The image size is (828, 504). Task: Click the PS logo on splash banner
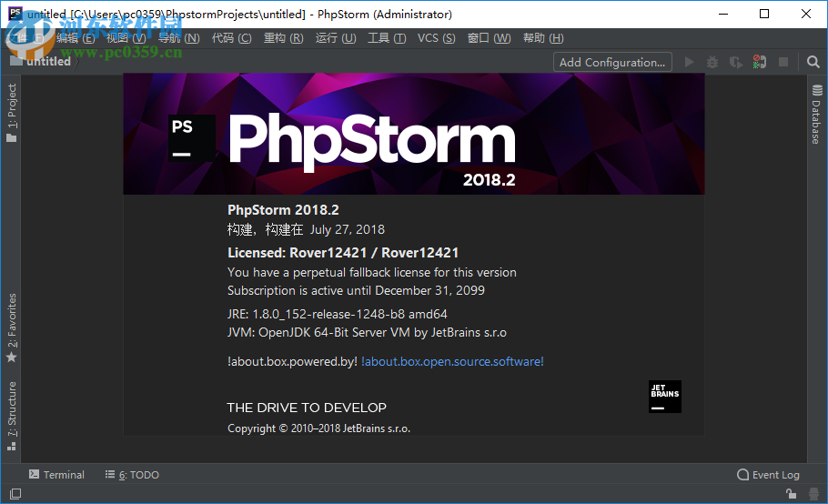(192, 137)
